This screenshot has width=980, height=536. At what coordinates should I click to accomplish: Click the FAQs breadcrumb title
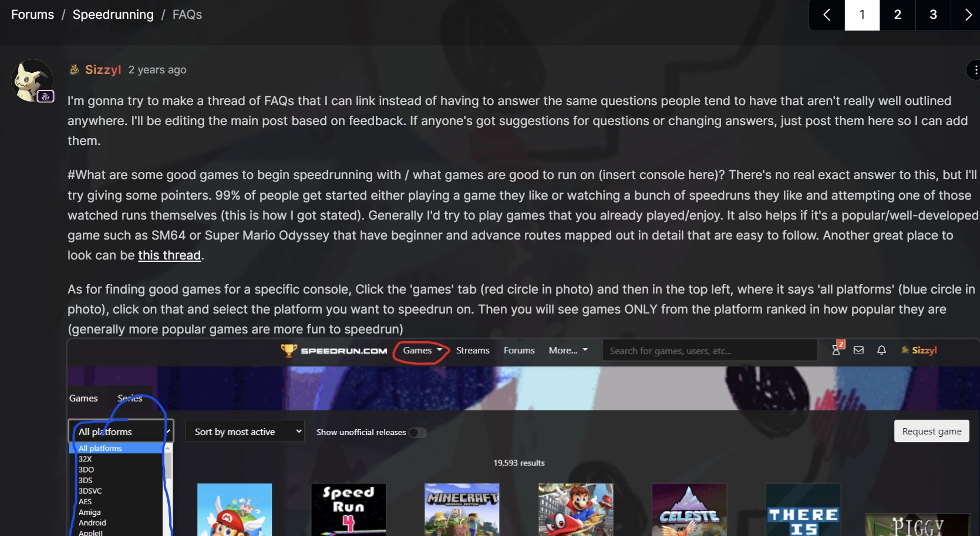pos(187,15)
